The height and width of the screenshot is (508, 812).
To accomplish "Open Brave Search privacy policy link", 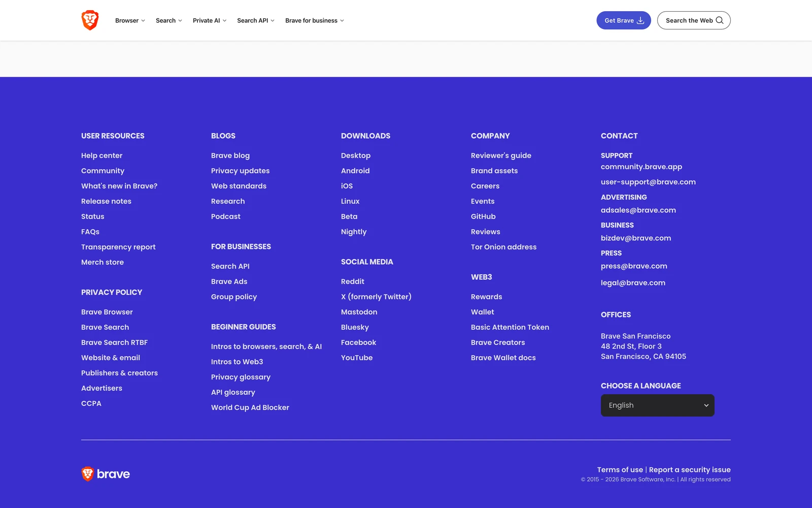I will 105,327.
